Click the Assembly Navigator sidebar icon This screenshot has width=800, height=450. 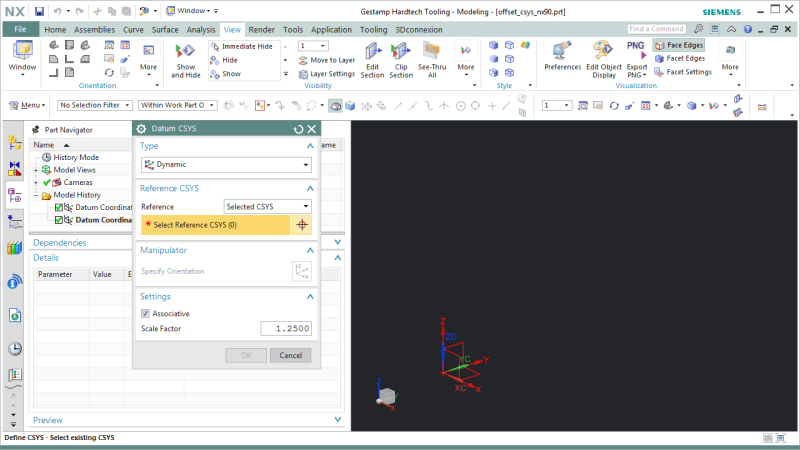pos(15,143)
